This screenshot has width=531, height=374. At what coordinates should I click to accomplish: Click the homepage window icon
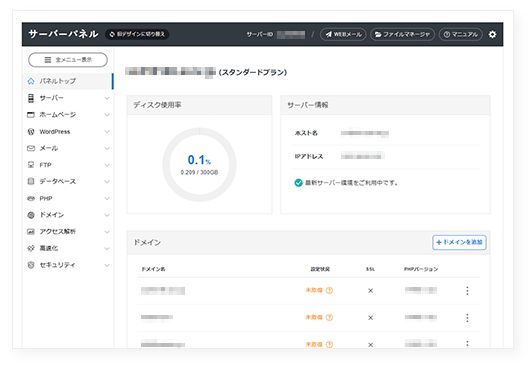[x=31, y=115]
